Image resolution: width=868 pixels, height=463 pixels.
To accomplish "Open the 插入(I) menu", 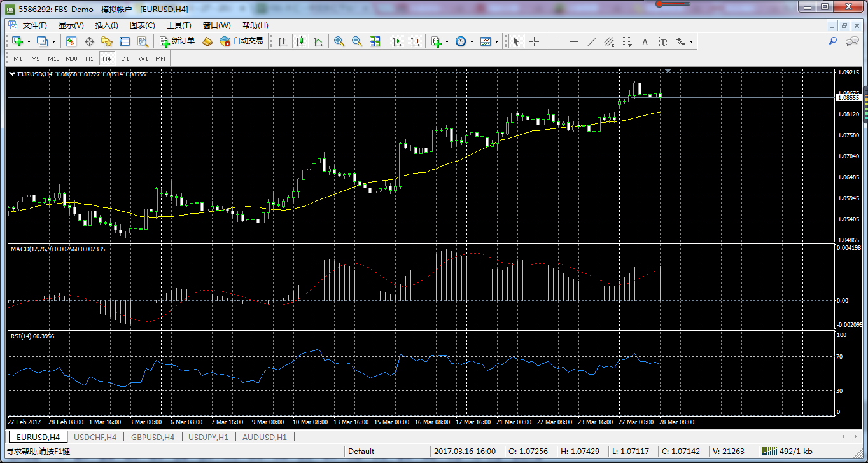I will point(106,25).
